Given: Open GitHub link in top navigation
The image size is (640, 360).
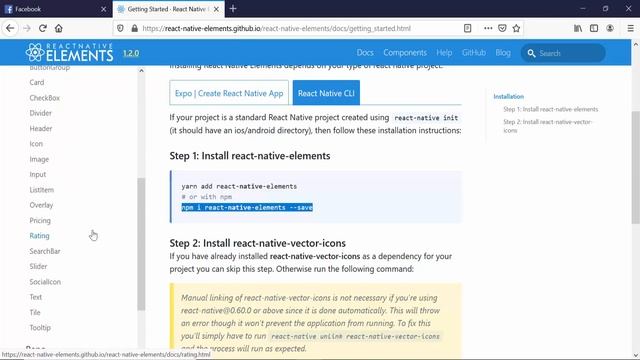Looking at the screenshot, I should point(473,53).
